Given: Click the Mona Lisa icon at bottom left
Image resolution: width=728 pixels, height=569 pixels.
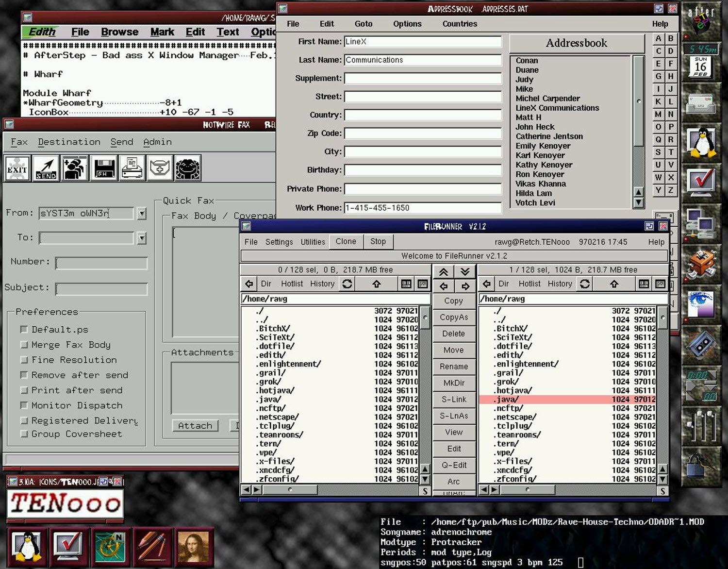Looking at the screenshot, I should point(193,547).
